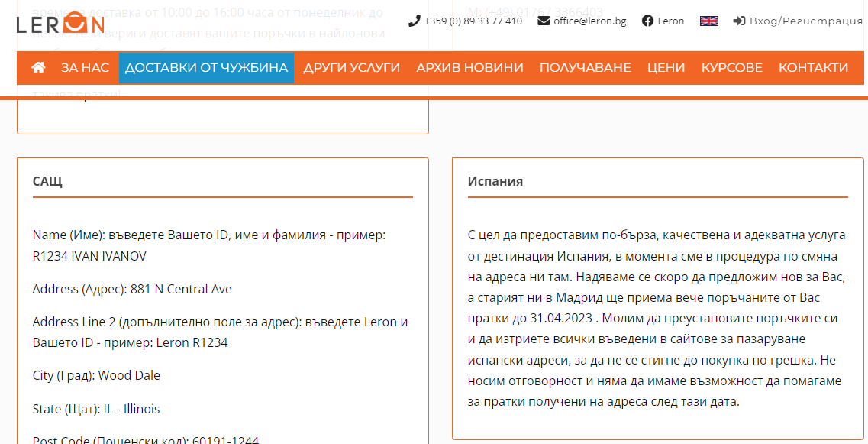
Task: Click the Leron logo
Action: (x=60, y=23)
